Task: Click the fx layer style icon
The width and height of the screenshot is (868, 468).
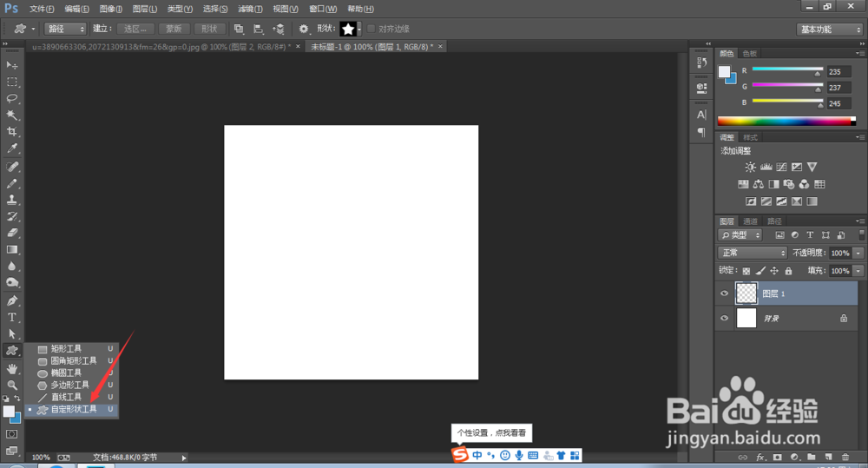Action: click(760, 457)
